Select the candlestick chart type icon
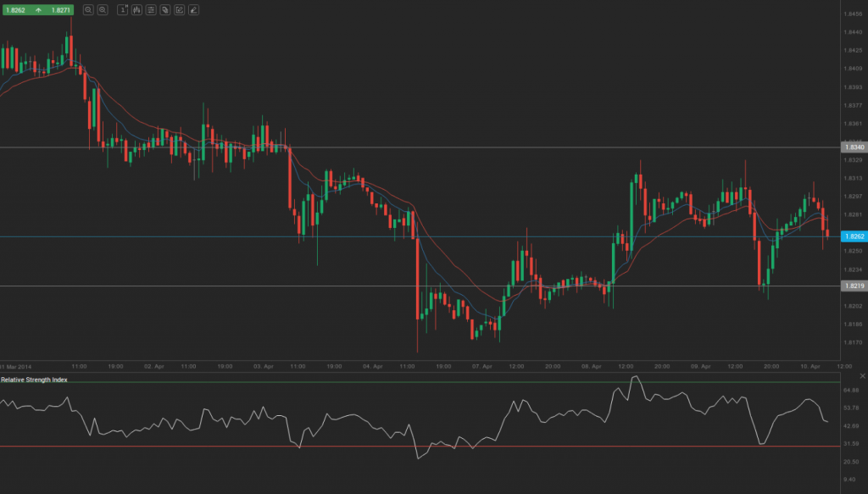Viewport: 868px width, 494px height. [137, 10]
